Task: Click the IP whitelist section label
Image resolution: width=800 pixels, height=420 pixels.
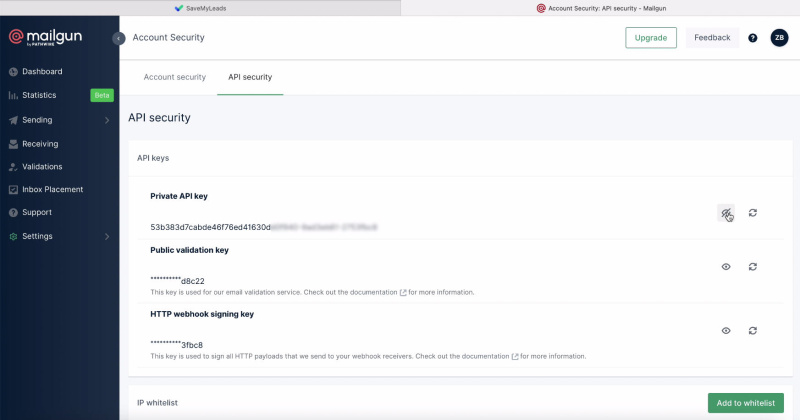Action: click(157, 403)
